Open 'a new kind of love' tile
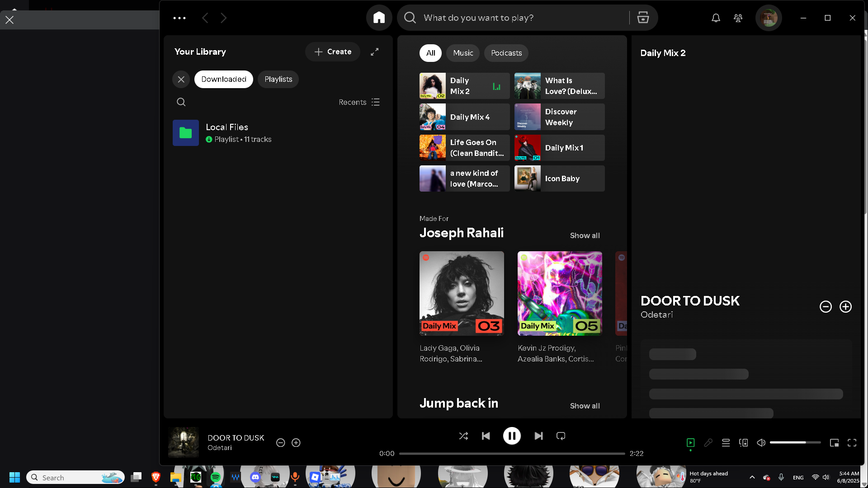Screen dimensions: 868x488 tap(464, 178)
